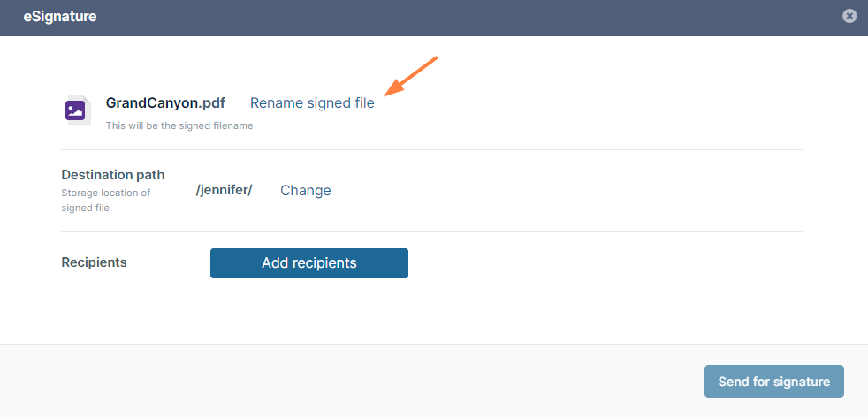The height and width of the screenshot is (417, 868).
Task: Close the eSignature dialog
Action: (x=849, y=16)
